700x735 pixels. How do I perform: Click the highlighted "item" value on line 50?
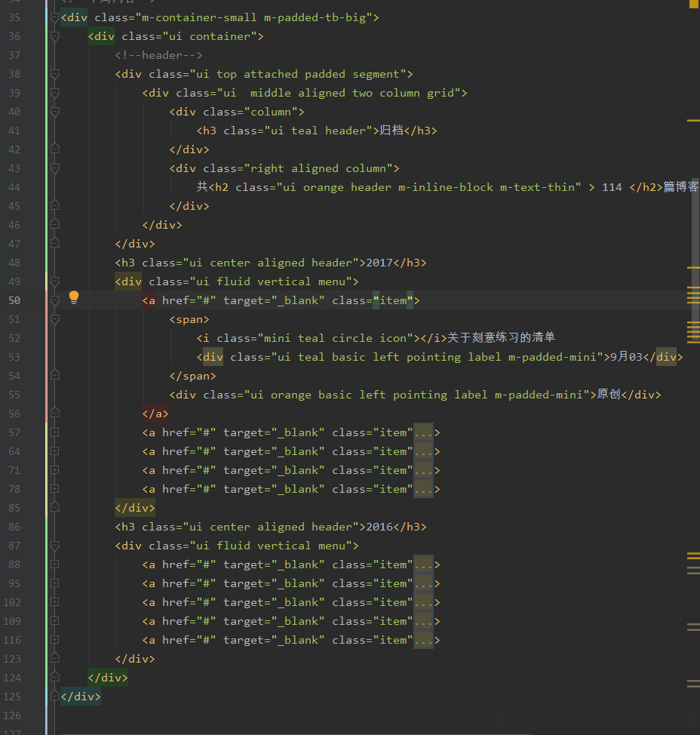point(393,300)
